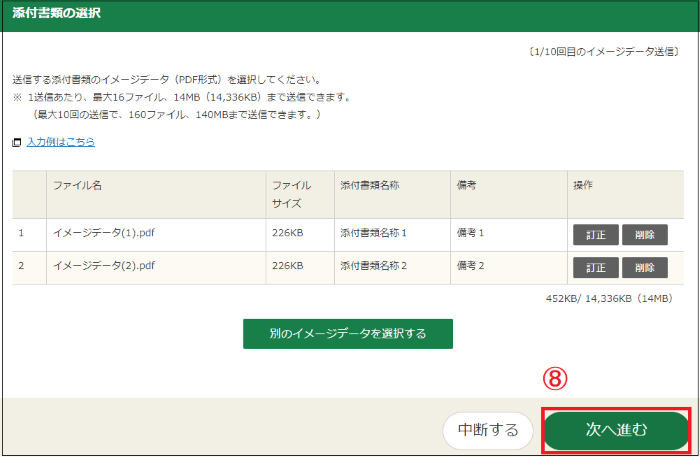Select the 添付書類名称２ cell

coord(374,267)
